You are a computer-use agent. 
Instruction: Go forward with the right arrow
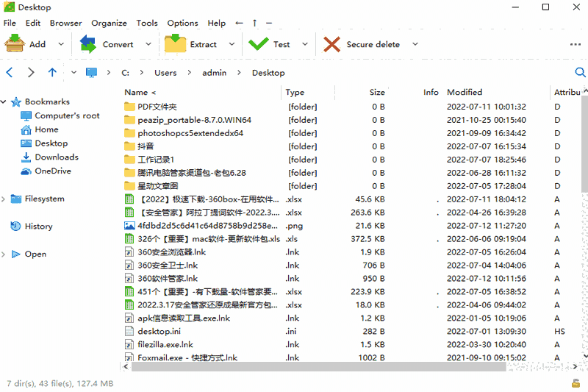pyautogui.click(x=31, y=72)
